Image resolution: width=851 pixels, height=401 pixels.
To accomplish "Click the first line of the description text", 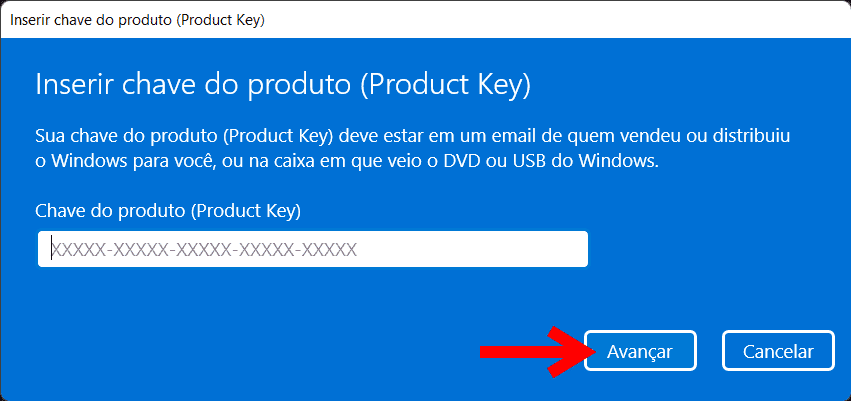I will click(412, 136).
